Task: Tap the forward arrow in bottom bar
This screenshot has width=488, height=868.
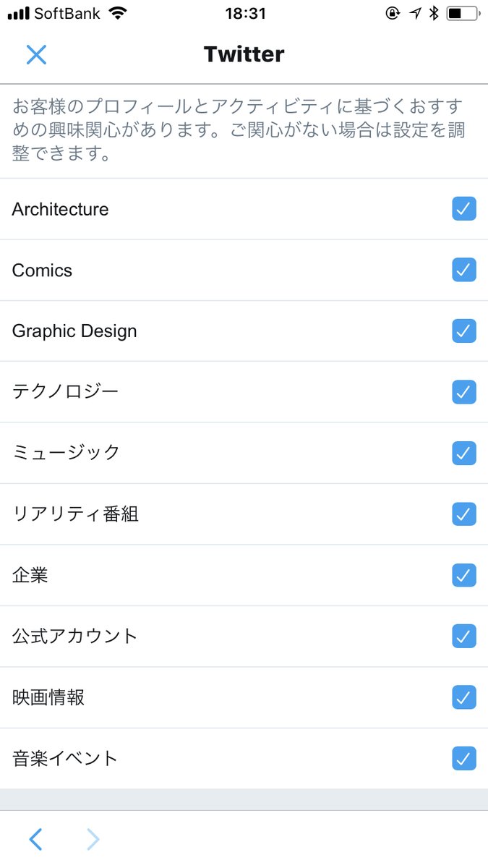Action: click(93, 839)
